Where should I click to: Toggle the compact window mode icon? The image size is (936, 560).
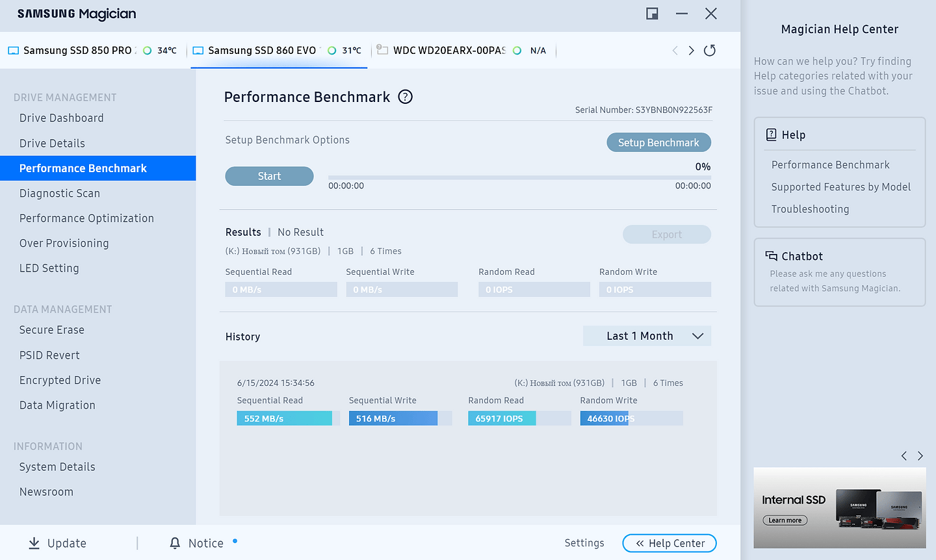(652, 14)
